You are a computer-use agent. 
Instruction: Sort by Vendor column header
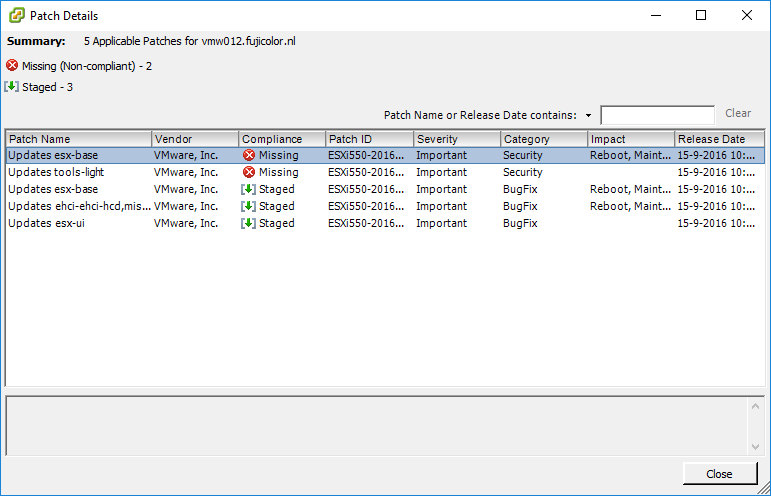(x=195, y=139)
